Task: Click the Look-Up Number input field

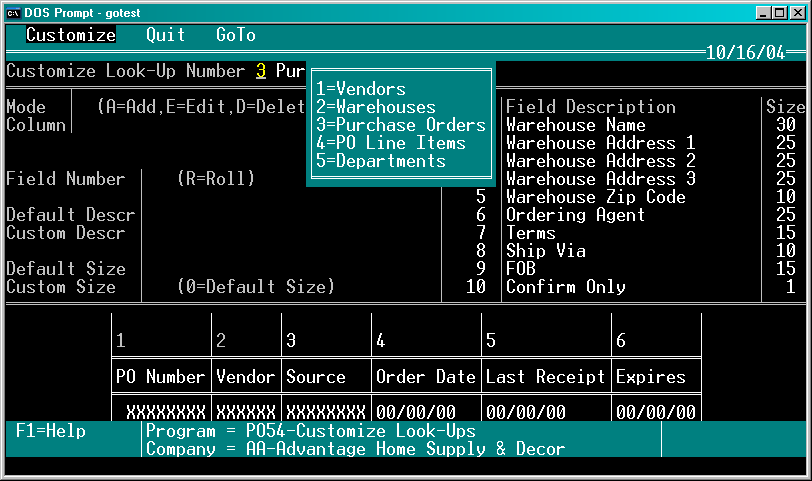Action: coord(261,72)
